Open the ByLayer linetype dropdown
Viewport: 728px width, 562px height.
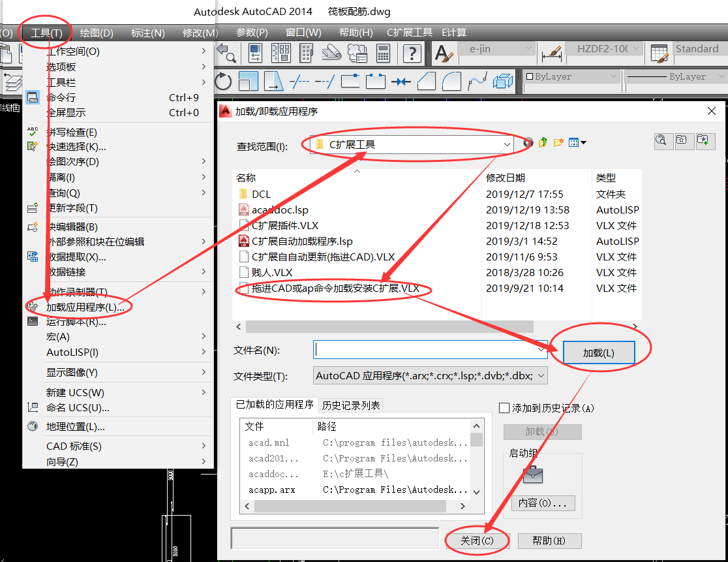[721, 76]
